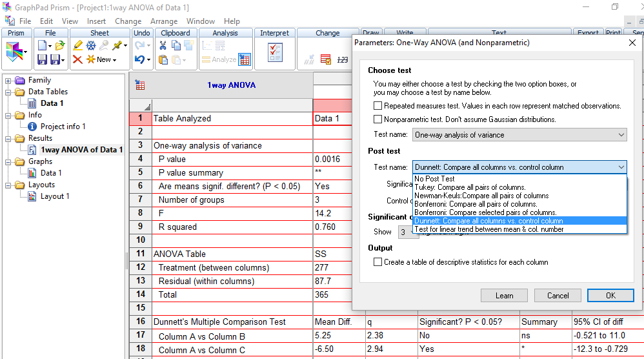Click the yellow pencil rename sheet icon
Screen dimensions: 644x359
(x=77, y=46)
